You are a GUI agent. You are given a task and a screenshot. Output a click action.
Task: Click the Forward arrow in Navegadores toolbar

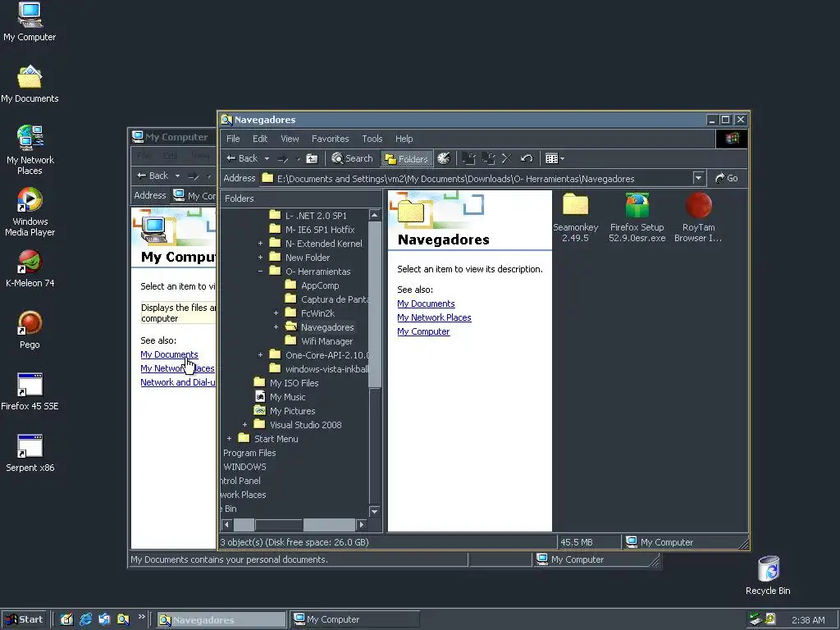[282, 158]
